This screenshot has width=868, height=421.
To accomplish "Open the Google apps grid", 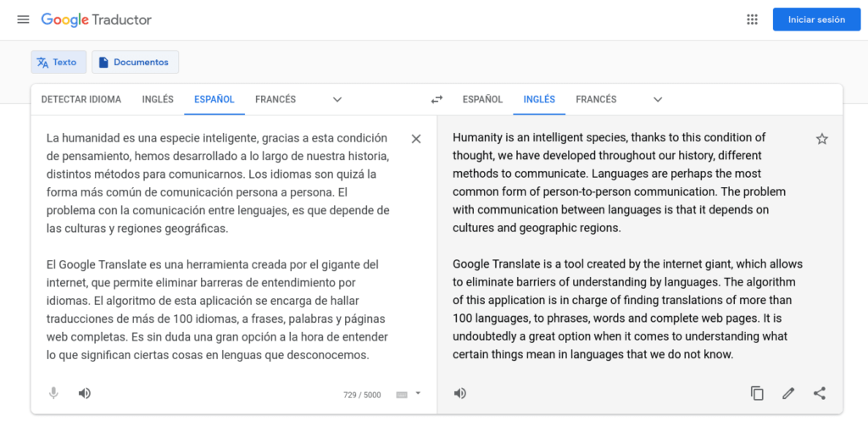I will (x=752, y=20).
